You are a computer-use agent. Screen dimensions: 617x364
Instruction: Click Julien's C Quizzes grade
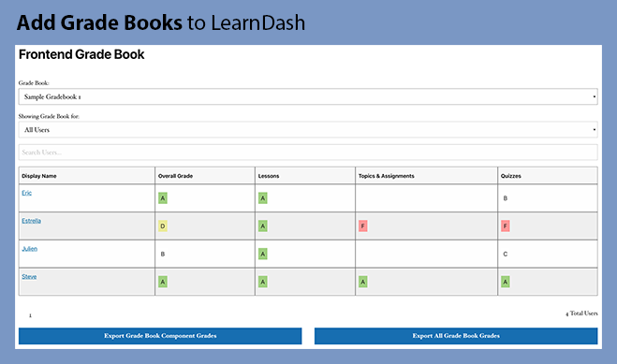click(506, 254)
